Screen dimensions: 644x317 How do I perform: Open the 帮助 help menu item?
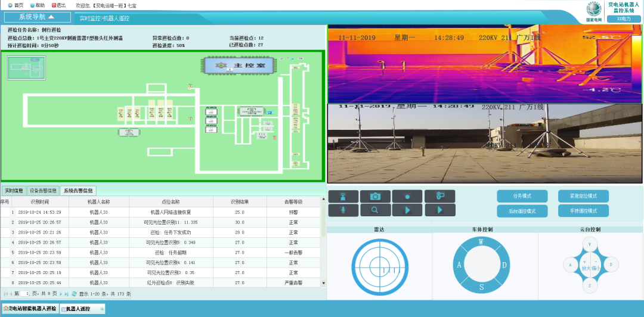38,5
